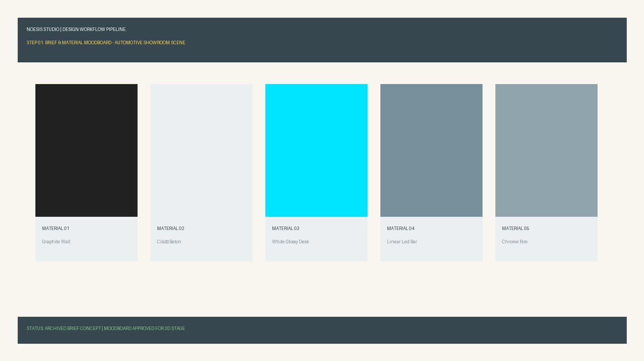
Task: Select the dark Graphite Wall color swatch
Action: 86,150
